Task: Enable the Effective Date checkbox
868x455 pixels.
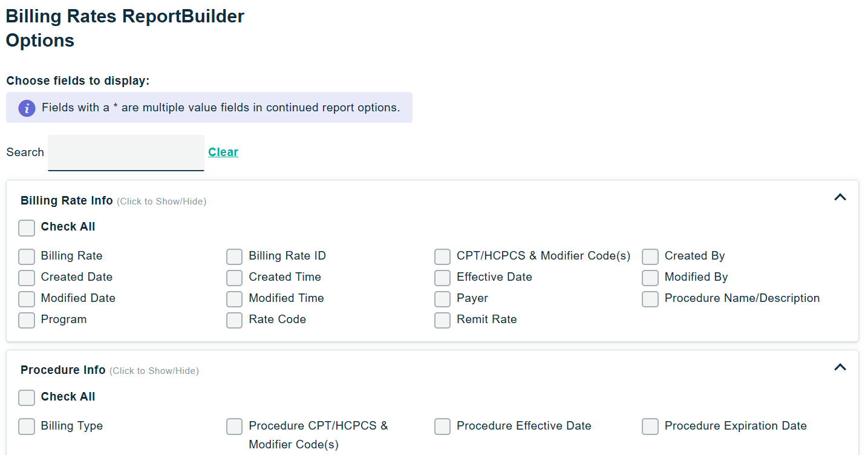Action: click(x=443, y=278)
